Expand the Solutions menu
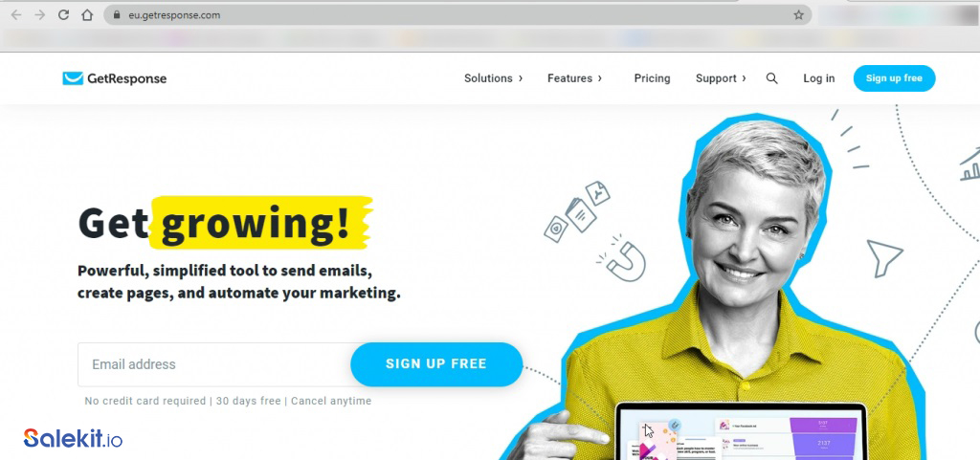Image resolution: width=980 pixels, height=460 pixels. point(493,78)
